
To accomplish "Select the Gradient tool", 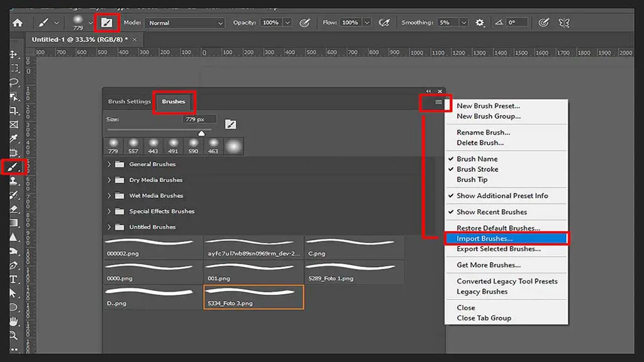I will pyautogui.click(x=14, y=223).
